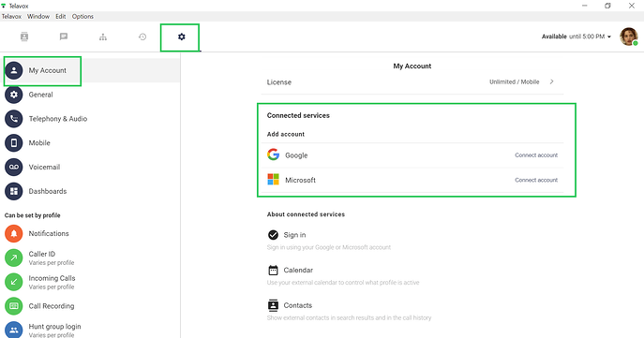Open Incoming Calls settings label

pyautogui.click(x=52, y=278)
